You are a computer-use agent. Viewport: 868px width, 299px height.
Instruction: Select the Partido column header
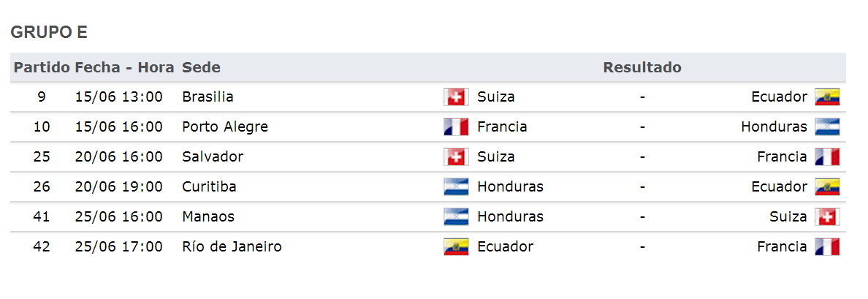42,67
